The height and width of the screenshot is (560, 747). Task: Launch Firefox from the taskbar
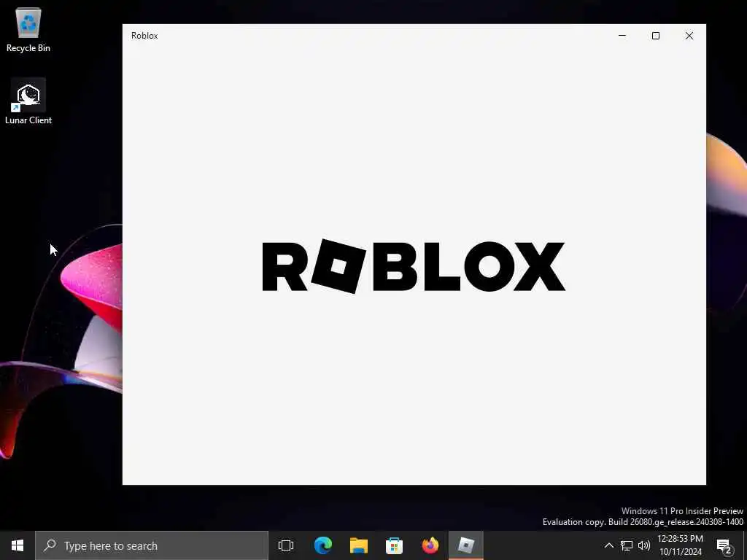tap(430, 545)
